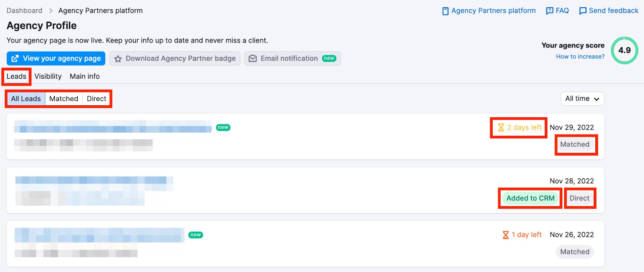Screen dimensions: 644x272
Task: Click the Send feedback chat icon
Action: pos(582,11)
